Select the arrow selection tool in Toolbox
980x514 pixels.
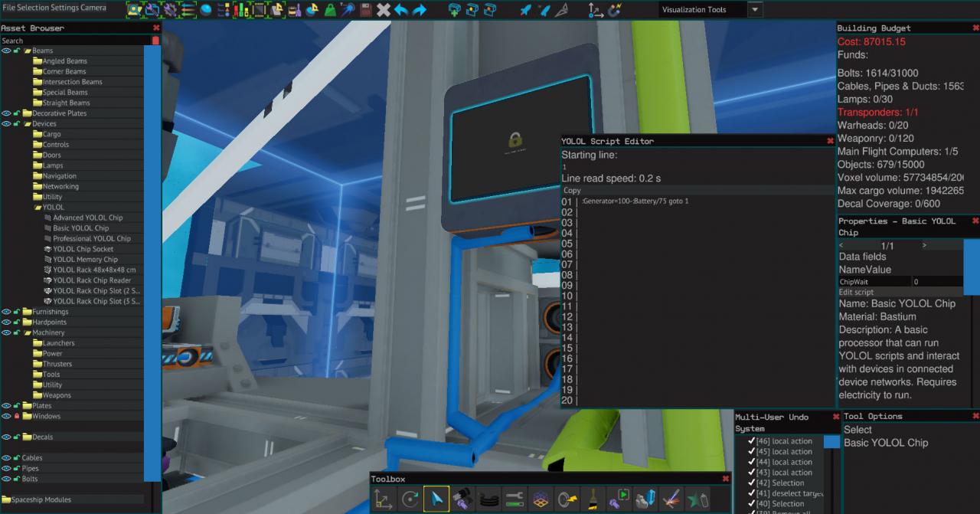436,499
